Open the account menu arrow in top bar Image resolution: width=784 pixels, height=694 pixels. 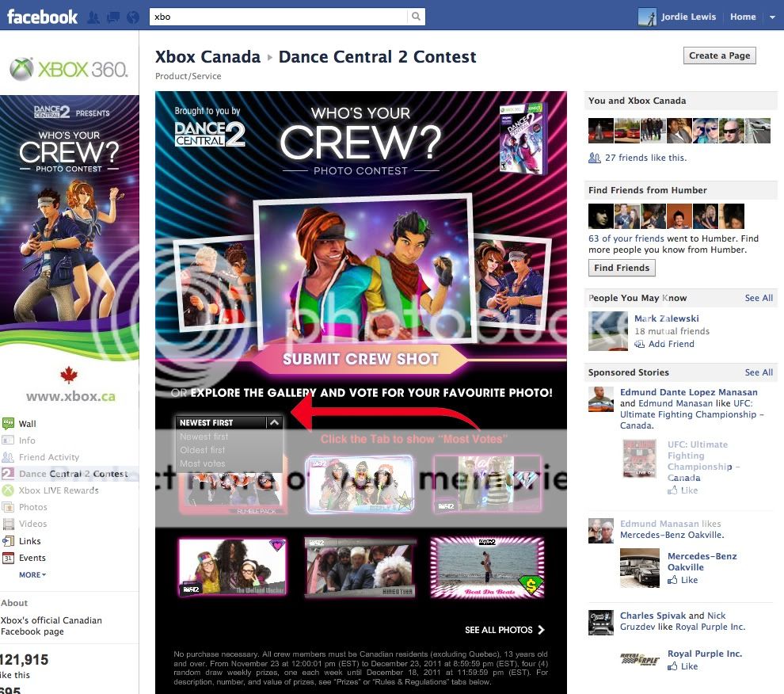click(x=772, y=17)
